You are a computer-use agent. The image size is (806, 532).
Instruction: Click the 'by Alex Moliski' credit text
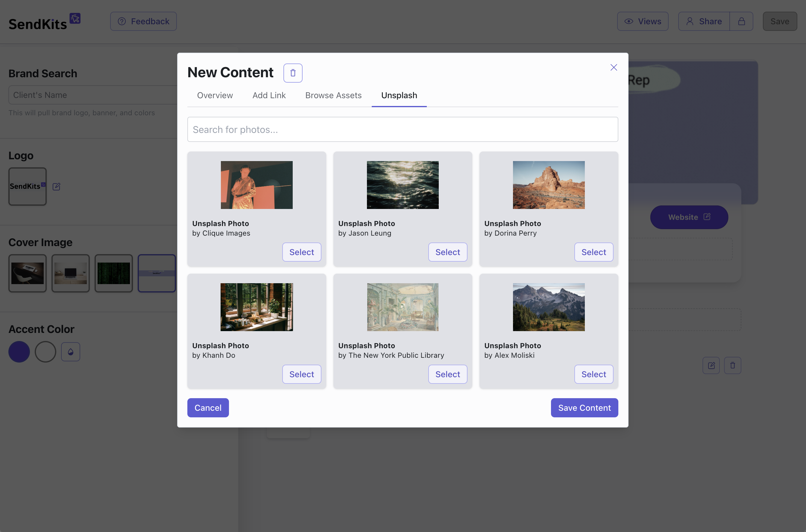509,355
